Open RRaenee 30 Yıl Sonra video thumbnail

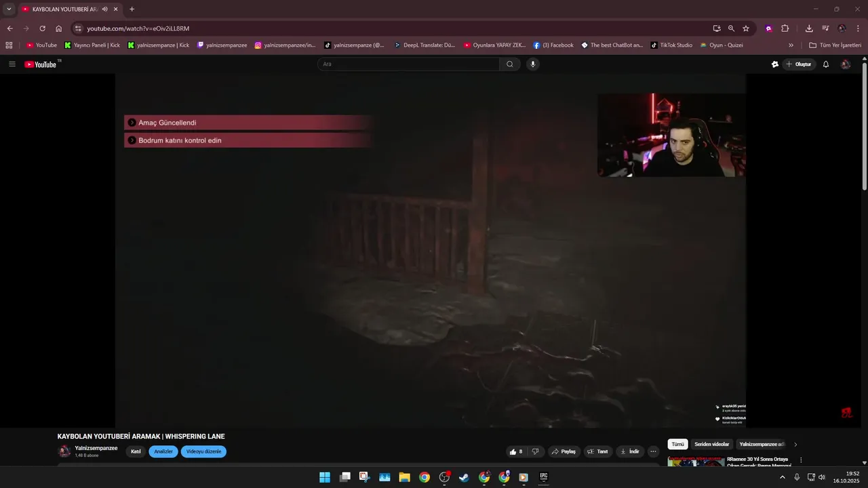[696, 461]
